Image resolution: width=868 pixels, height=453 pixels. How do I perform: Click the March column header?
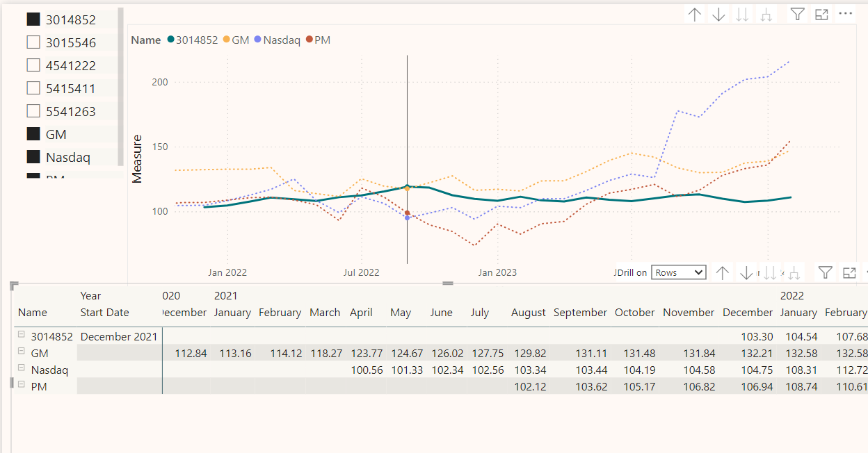(x=325, y=313)
